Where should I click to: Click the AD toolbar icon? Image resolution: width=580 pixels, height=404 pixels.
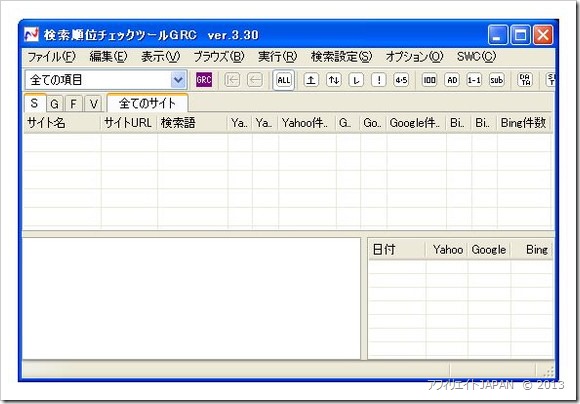[x=452, y=80]
